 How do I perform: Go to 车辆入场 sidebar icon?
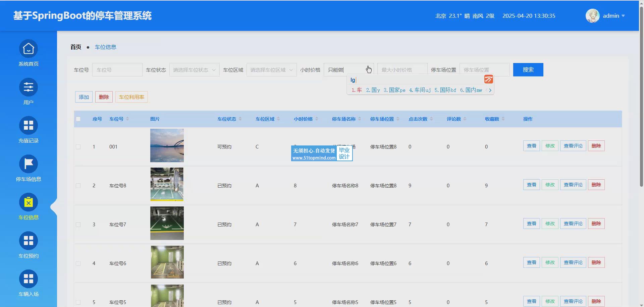tap(29, 279)
